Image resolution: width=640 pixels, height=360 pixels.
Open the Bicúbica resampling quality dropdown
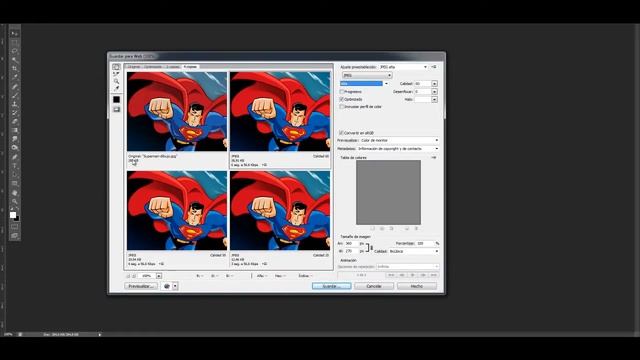[x=413, y=251]
